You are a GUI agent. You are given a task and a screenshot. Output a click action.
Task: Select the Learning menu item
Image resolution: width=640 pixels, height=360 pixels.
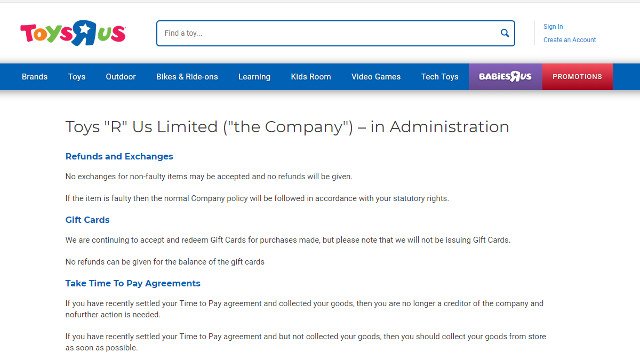tap(254, 77)
